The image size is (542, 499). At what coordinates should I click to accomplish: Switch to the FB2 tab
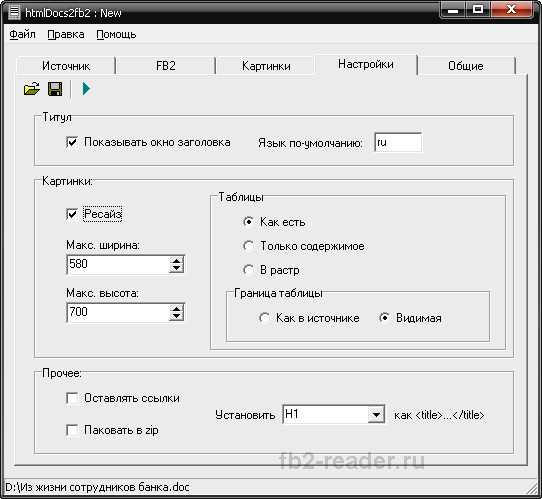[x=166, y=66]
